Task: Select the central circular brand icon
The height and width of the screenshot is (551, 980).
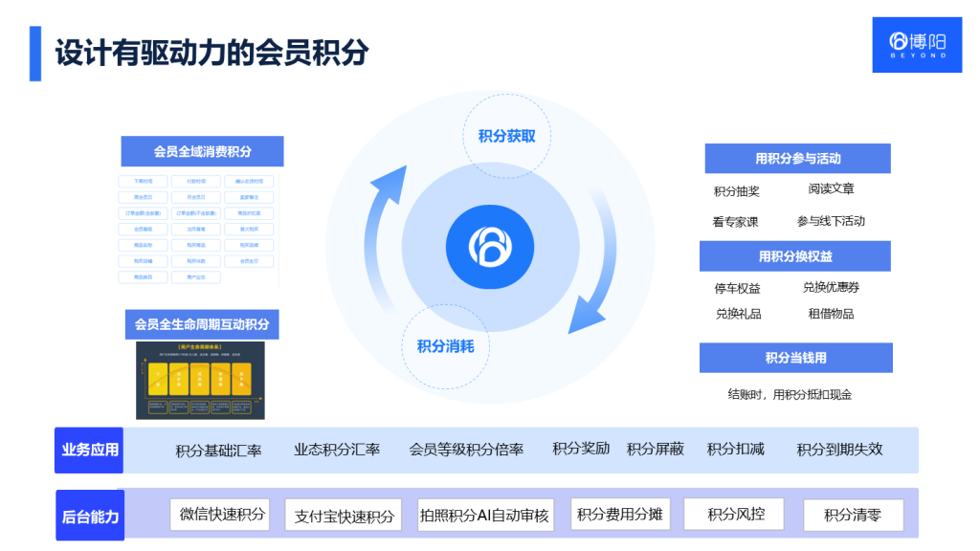Action: [489, 246]
